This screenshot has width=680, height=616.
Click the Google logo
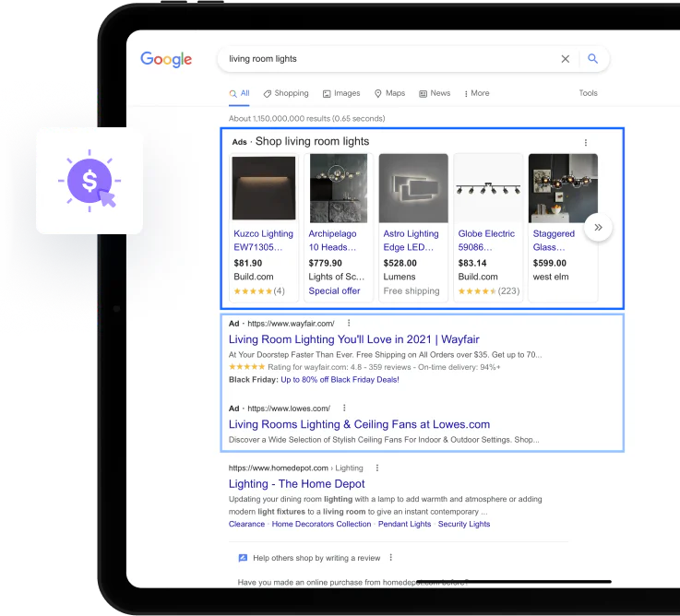166,59
